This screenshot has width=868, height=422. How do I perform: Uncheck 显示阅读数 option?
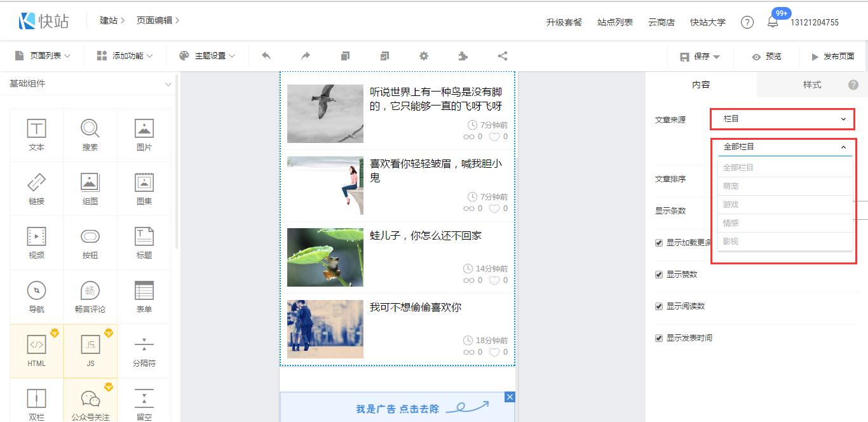coord(659,306)
